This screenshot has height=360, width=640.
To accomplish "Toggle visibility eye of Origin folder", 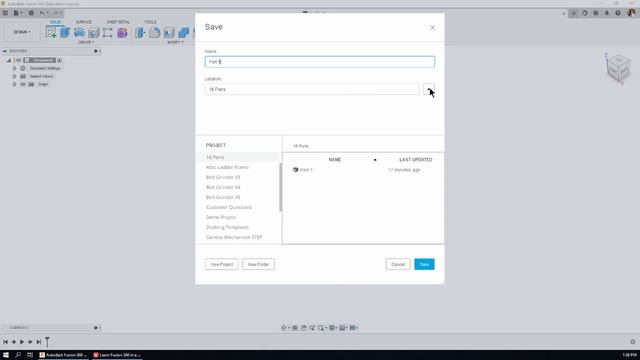I will coord(23,84).
